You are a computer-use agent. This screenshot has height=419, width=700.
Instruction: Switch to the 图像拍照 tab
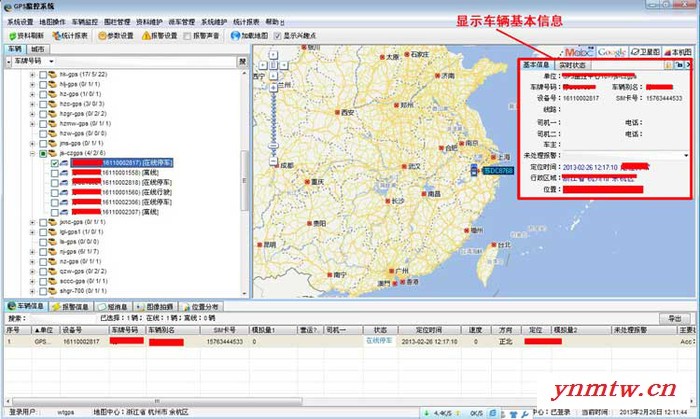click(155, 307)
